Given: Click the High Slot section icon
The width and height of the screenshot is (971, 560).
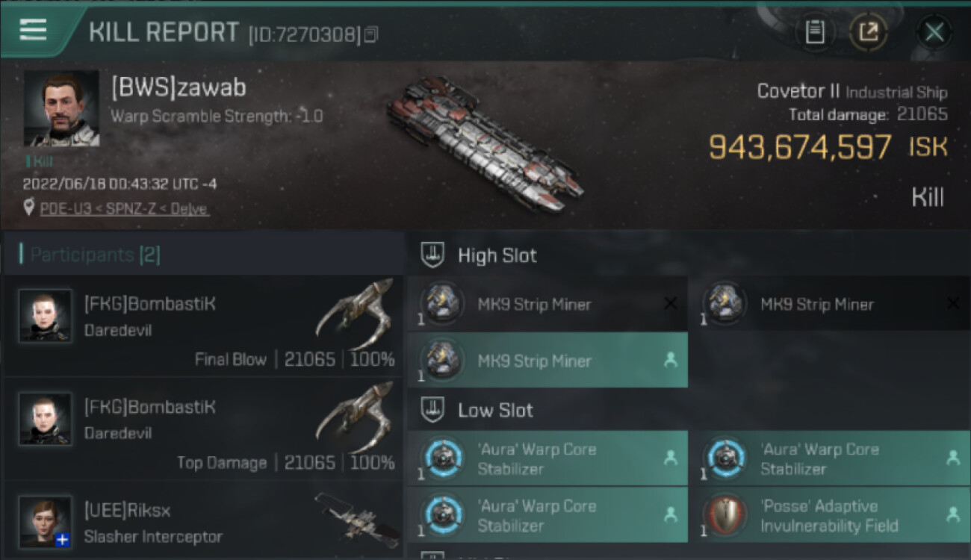Looking at the screenshot, I should pyautogui.click(x=432, y=255).
